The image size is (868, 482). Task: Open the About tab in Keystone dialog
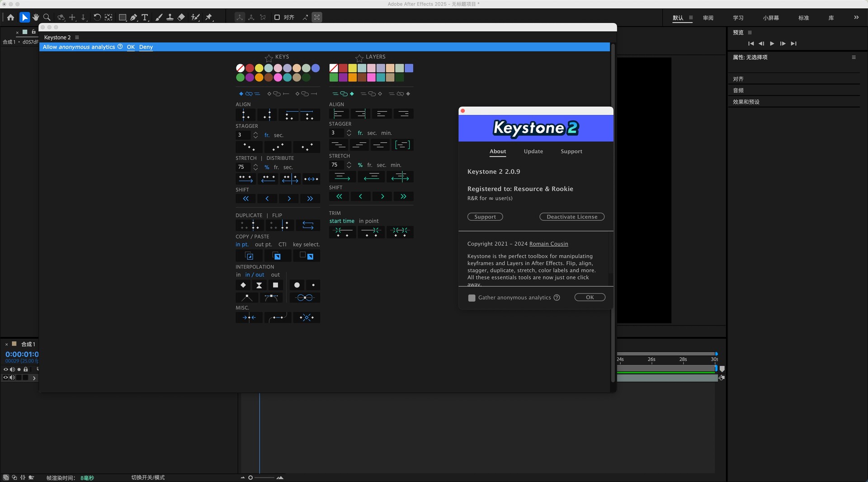click(498, 151)
